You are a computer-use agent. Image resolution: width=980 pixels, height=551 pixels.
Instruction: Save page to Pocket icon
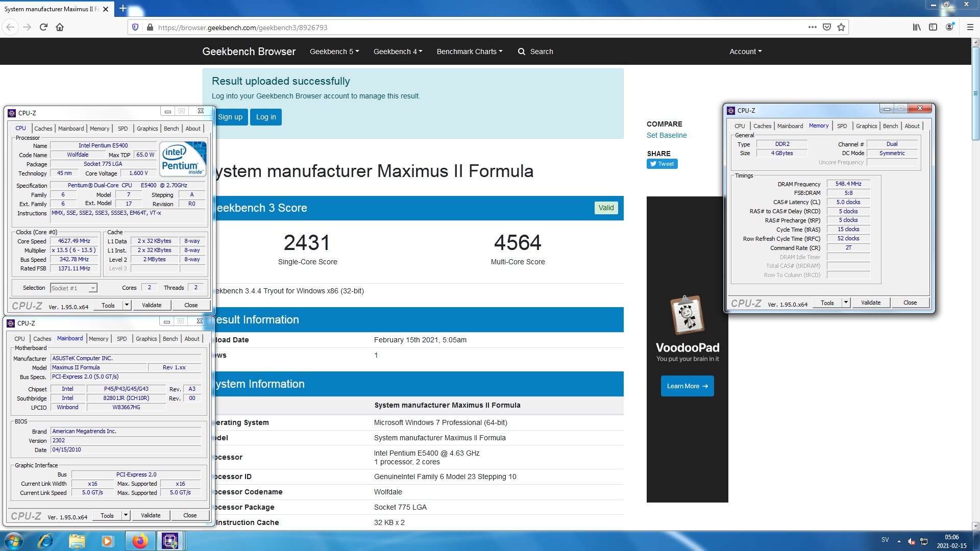coord(827,27)
